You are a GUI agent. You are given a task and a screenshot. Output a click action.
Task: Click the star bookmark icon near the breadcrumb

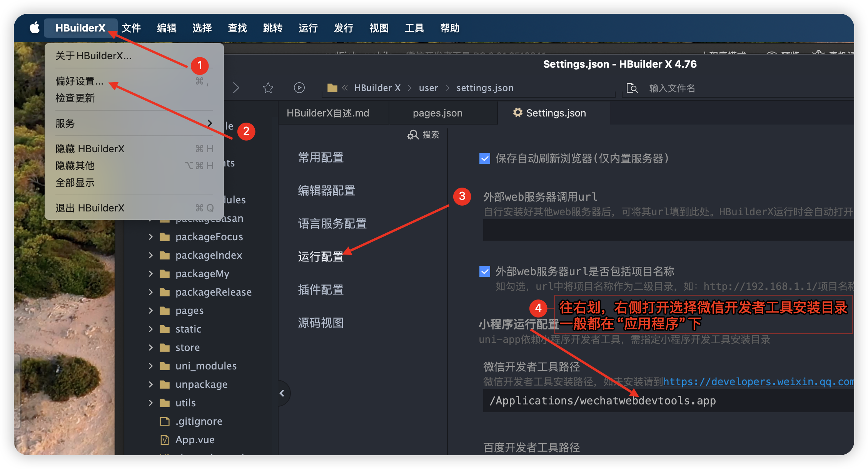click(268, 88)
